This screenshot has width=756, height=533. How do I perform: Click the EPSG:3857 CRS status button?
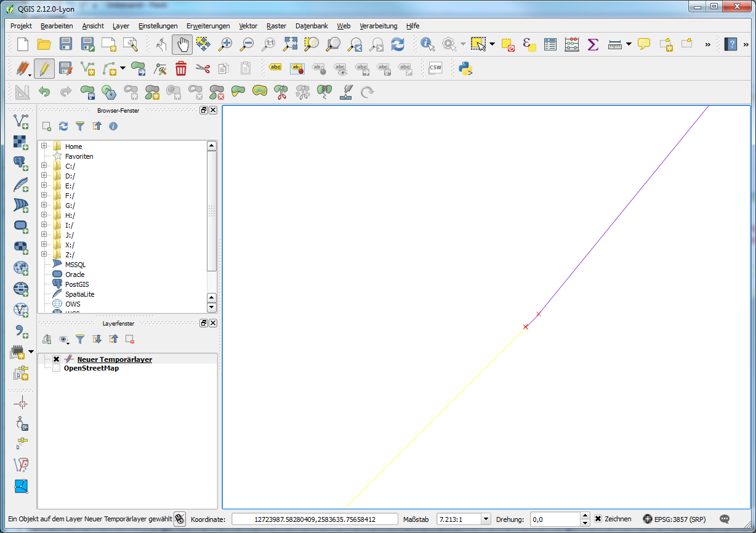[x=673, y=519]
